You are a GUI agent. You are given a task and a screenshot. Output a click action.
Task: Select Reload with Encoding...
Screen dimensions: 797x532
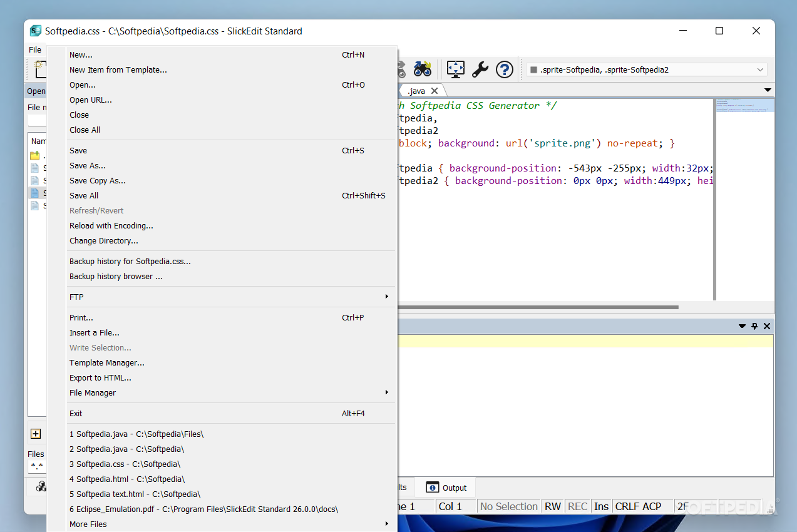pyautogui.click(x=231, y=225)
